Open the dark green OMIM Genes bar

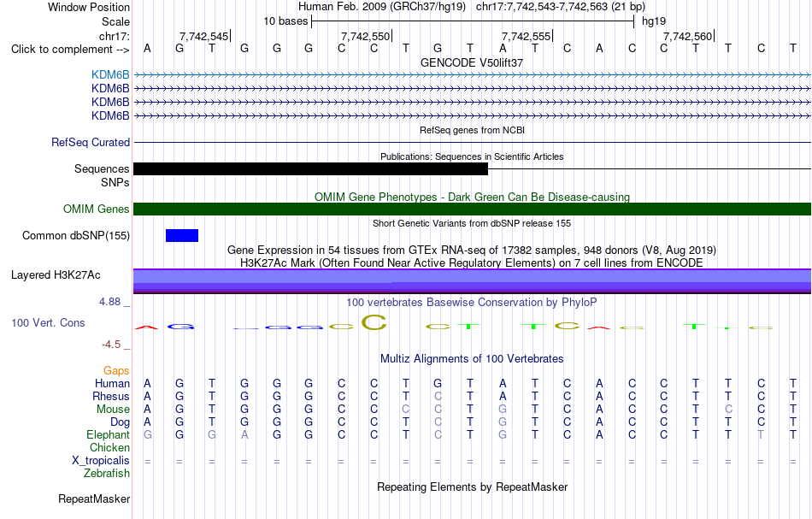tap(473, 209)
